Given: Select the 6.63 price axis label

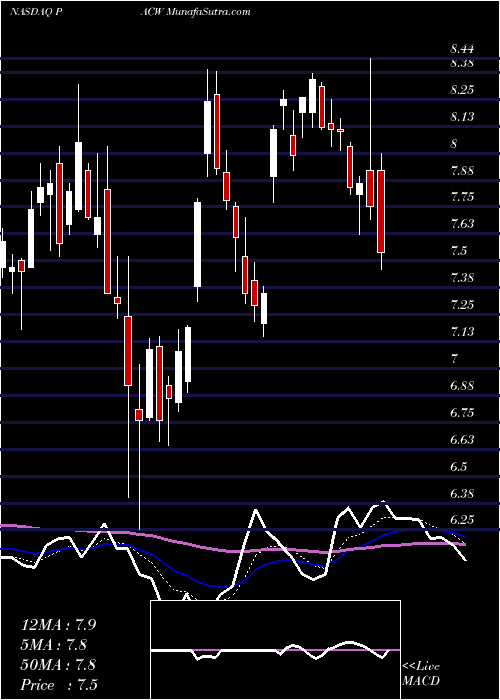Looking at the screenshot, I should click(462, 440).
